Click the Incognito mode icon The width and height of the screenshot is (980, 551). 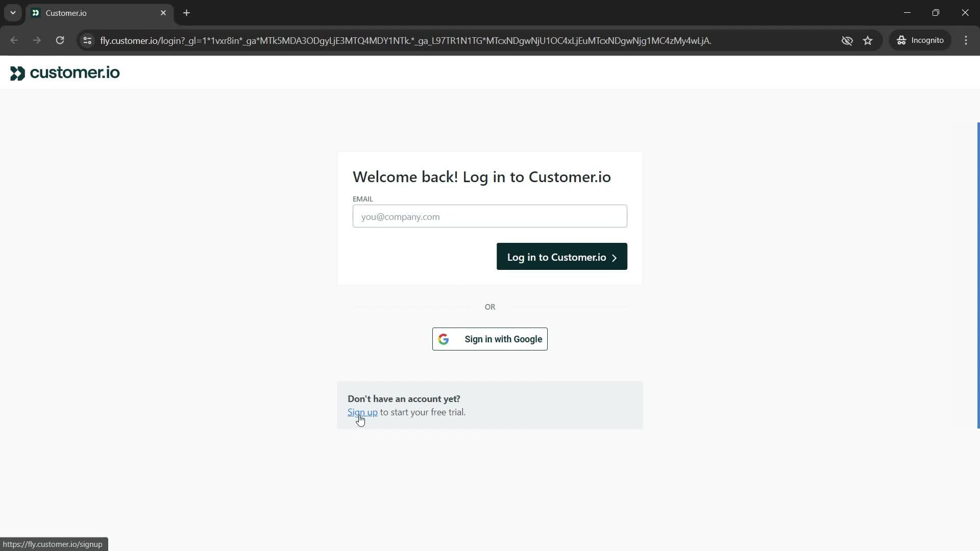[x=901, y=40]
